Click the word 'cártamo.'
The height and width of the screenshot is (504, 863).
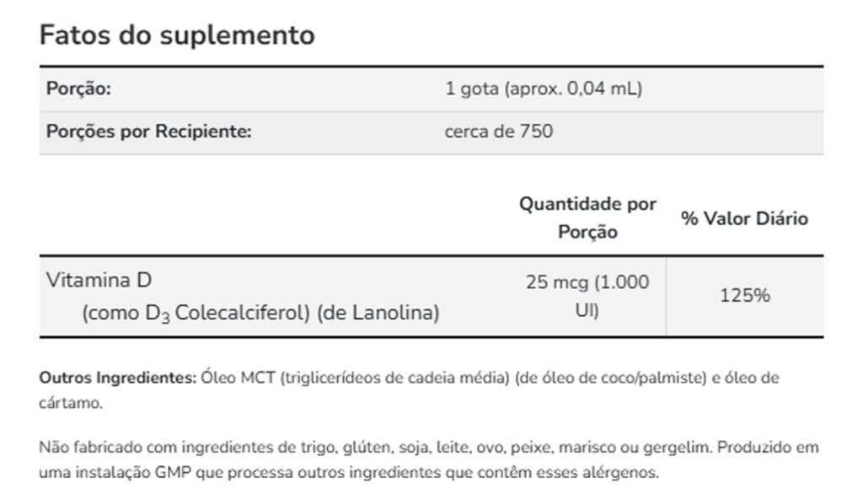click(x=71, y=404)
